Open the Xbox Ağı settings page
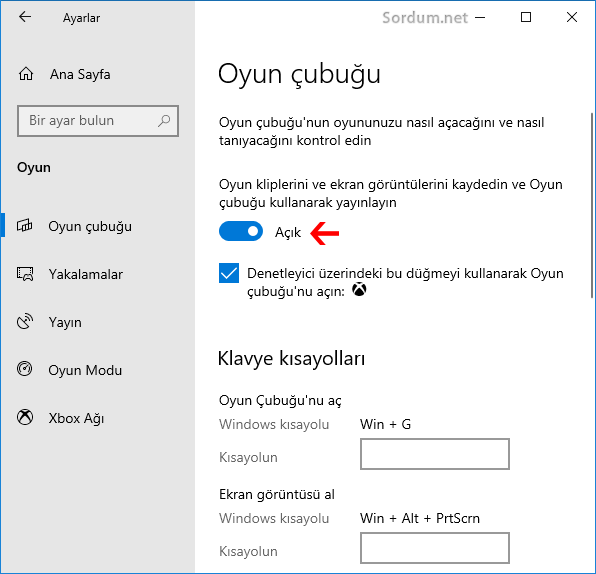 click(x=98, y=418)
